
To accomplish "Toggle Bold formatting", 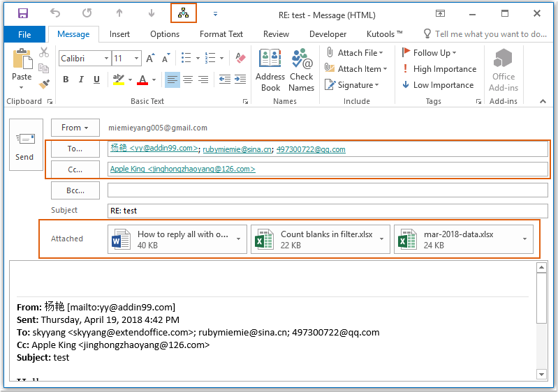I will click(x=66, y=80).
